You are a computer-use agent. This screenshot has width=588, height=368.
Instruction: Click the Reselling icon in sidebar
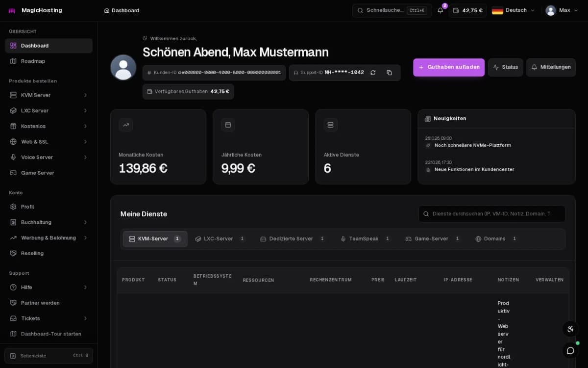(x=13, y=254)
